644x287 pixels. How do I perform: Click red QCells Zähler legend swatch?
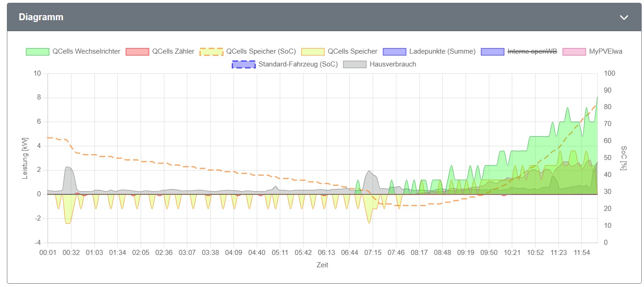click(x=137, y=51)
